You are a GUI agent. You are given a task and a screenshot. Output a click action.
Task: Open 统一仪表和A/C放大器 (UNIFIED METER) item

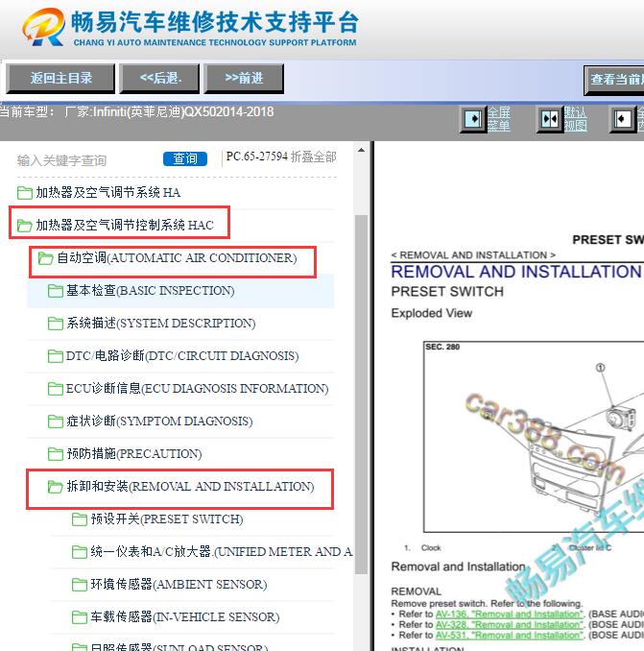click(222, 552)
